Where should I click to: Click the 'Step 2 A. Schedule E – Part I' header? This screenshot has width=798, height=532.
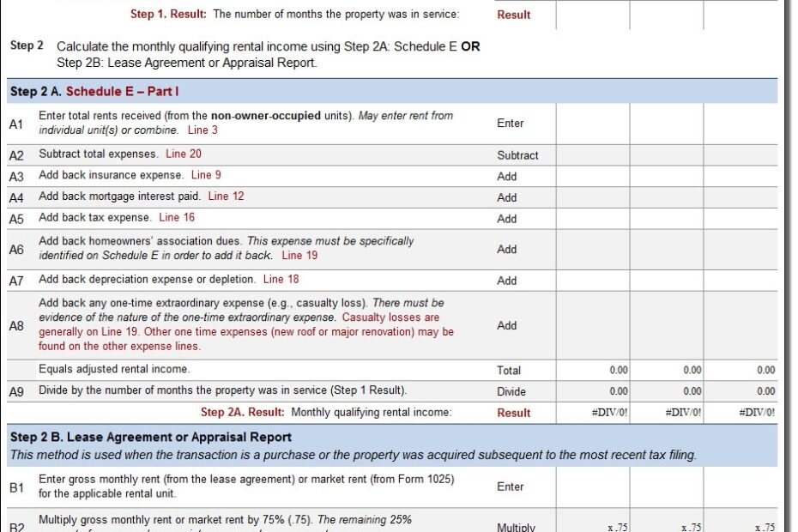94,92
